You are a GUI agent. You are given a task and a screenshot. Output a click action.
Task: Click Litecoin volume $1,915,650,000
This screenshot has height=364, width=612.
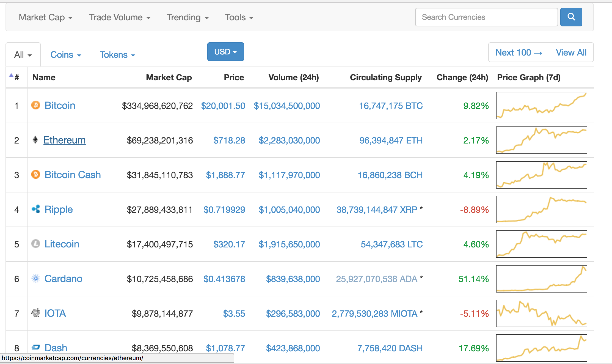[x=289, y=244]
